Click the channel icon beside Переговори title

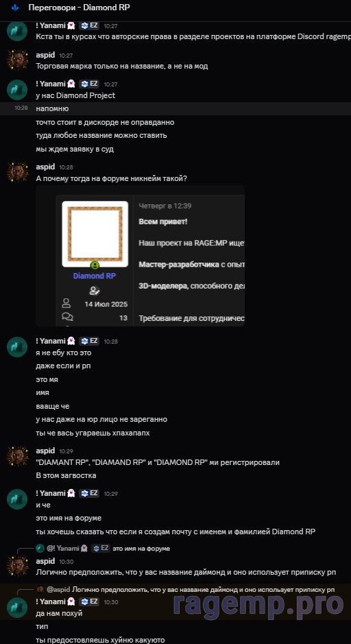click(x=15, y=8)
